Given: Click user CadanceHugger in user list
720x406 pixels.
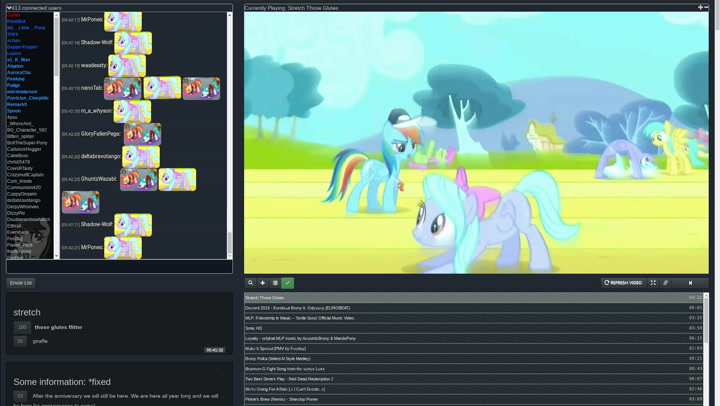Looking at the screenshot, I should point(24,149).
